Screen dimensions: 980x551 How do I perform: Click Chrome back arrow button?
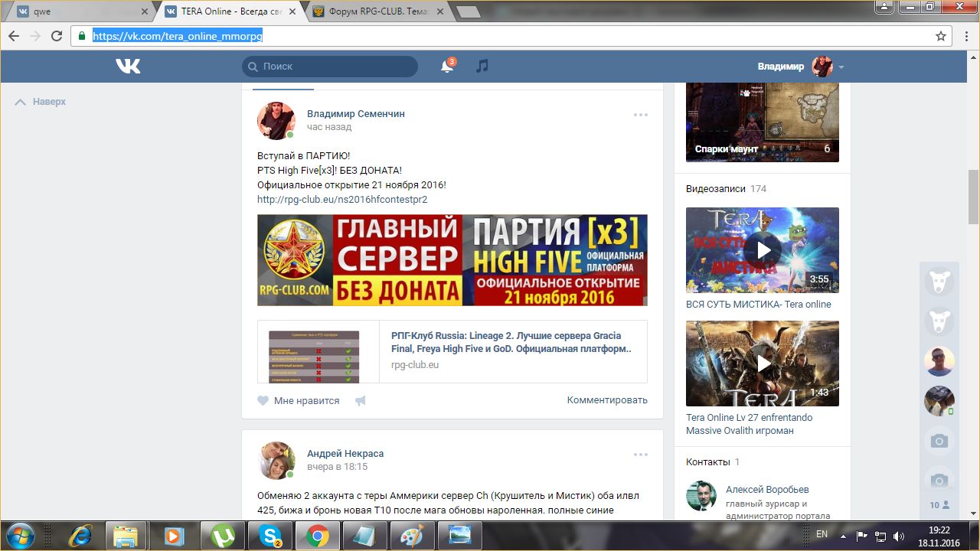[x=14, y=36]
